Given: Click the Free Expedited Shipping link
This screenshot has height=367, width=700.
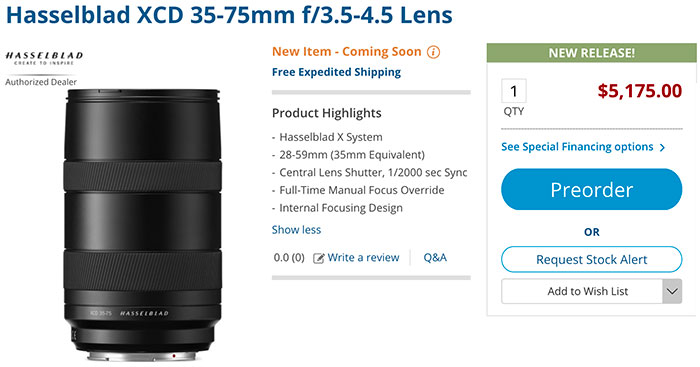Looking at the screenshot, I should (x=336, y=72).
